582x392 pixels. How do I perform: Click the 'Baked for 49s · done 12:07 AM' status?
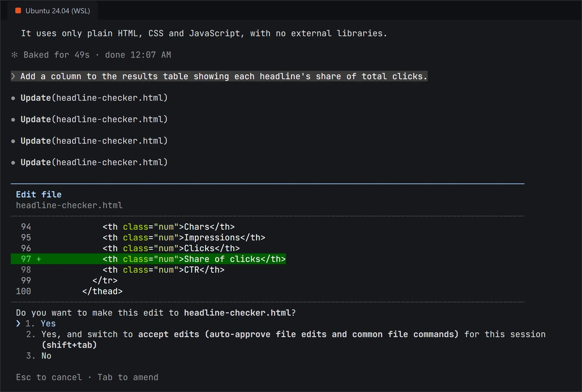[97, 55]
